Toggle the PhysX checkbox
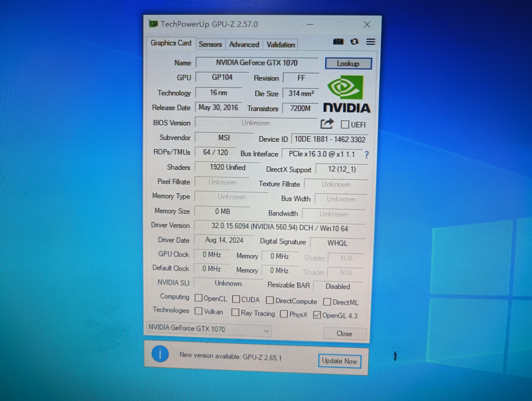 [x=284, y=314]
